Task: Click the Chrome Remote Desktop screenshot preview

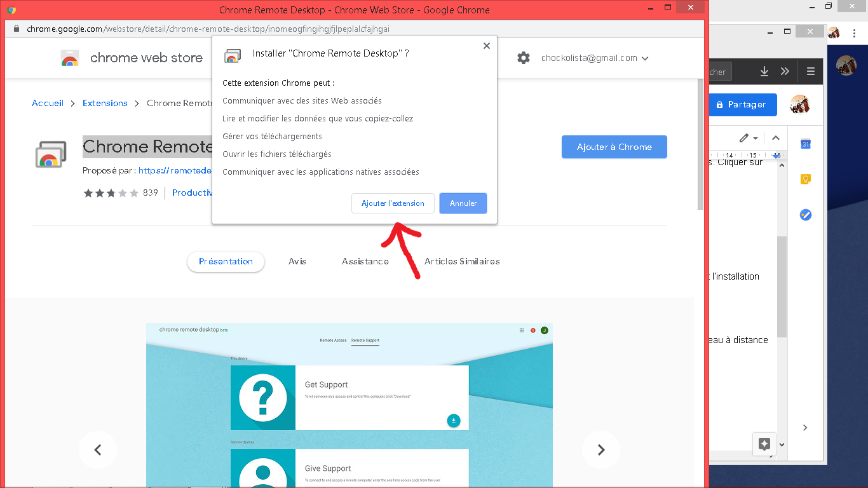Action: [349, 405]
